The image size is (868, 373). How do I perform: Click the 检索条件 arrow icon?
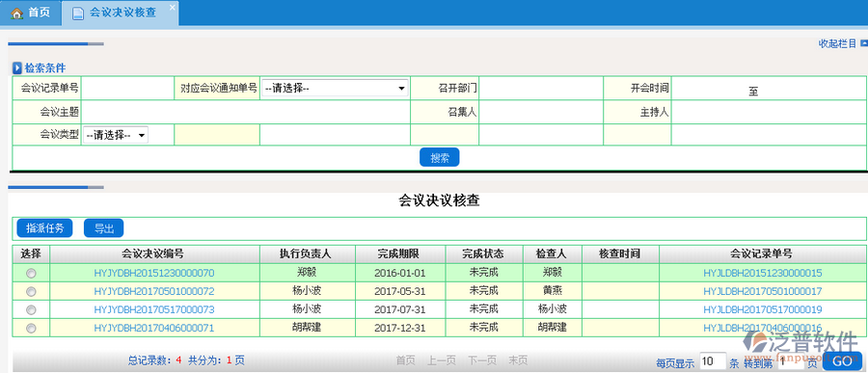[x=17, y=68]
